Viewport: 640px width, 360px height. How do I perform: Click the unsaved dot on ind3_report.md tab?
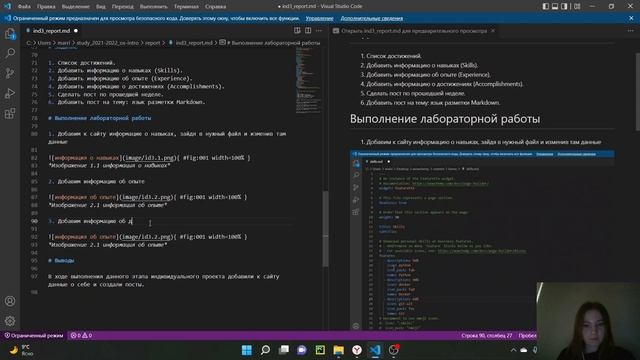pyautogui.click(x=76, y=31)
